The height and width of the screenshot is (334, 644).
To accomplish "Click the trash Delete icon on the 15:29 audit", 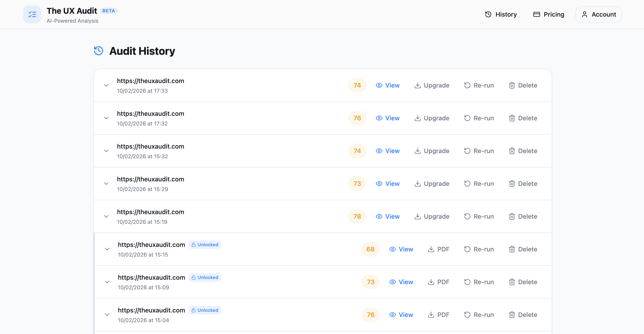I will (x=512, y=184).
